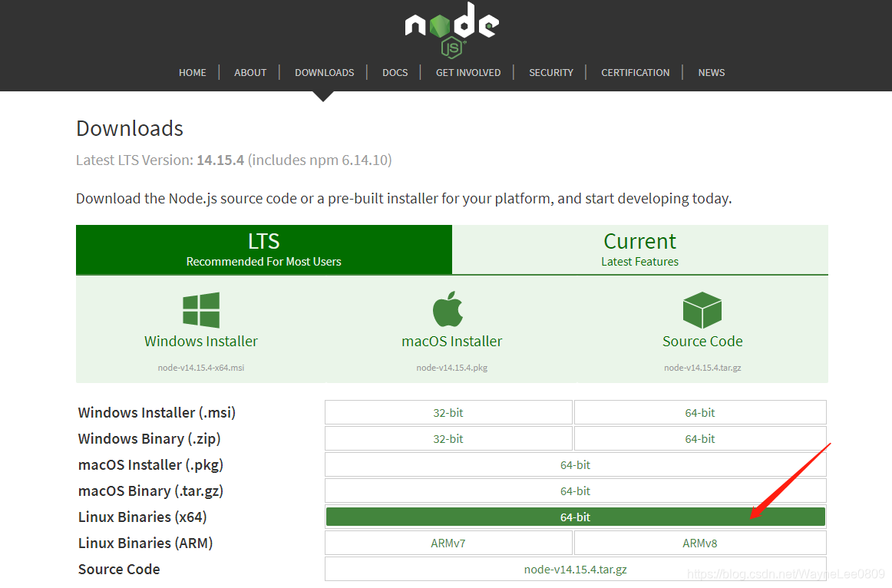Click the Source Code row label
The image size is (892, 588).
point(119,570)
